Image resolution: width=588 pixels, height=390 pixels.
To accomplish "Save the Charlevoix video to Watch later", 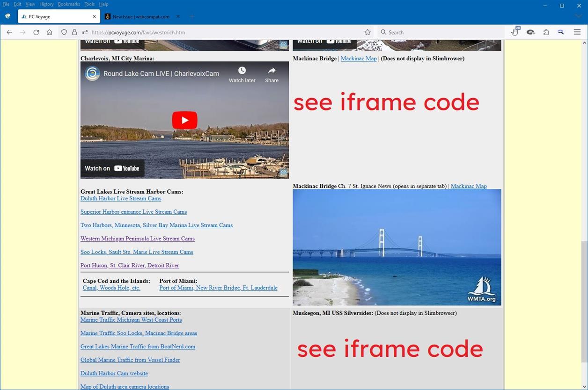I will tap(242, 73).
